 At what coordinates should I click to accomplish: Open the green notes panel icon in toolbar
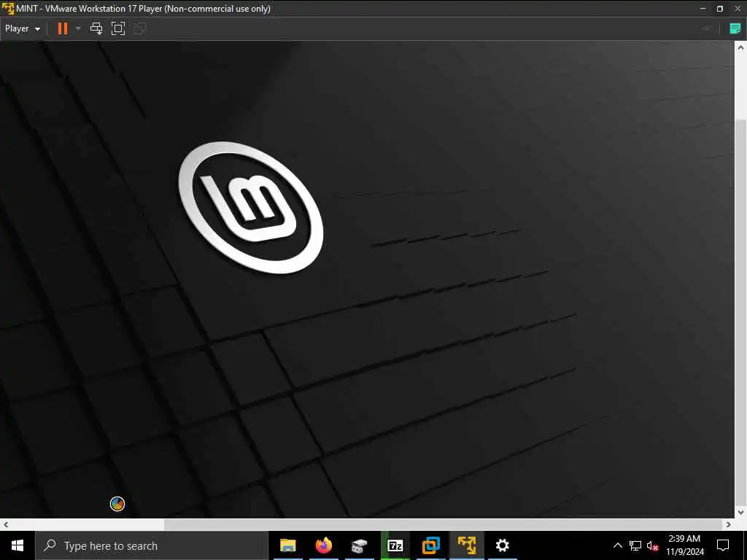735,28
